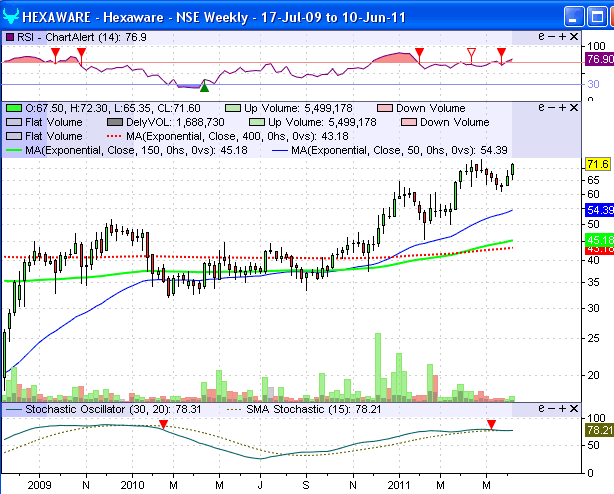The image size is (614, 494).
Task: Close the Stochastic Oscillator pane with its X
Action: (x=574, y=409)
